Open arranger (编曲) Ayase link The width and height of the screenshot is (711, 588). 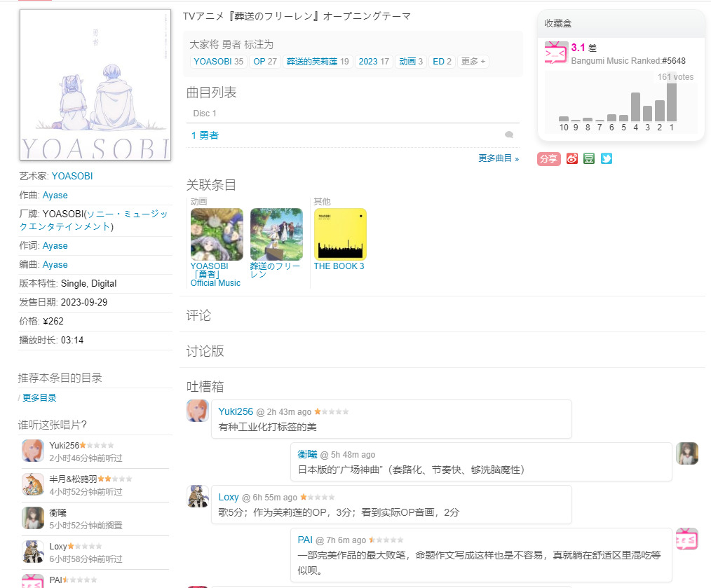pos(55,264)
